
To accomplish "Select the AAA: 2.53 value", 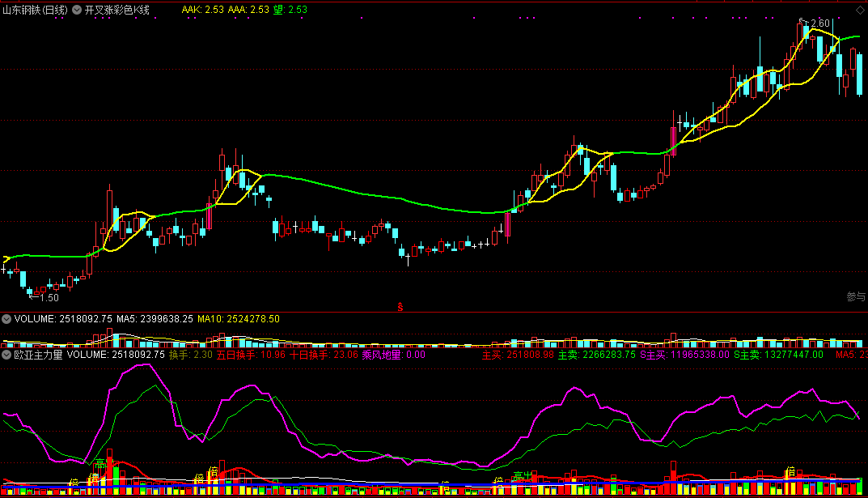I will [248, 10].
